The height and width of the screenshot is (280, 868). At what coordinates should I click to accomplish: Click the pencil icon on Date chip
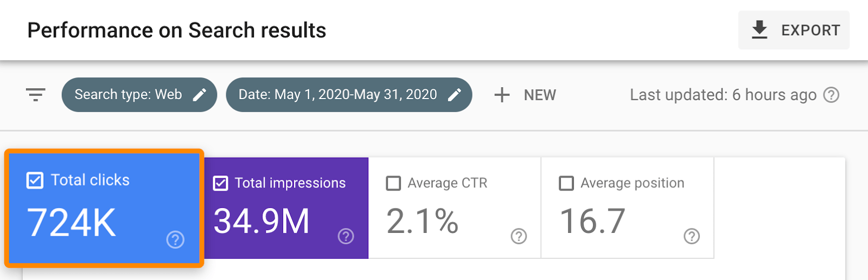455,95
